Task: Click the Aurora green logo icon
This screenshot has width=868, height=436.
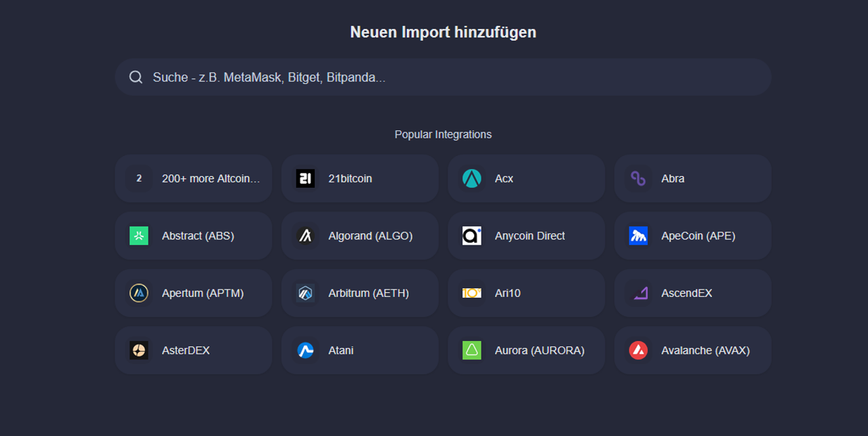Action: tap(471, 351)
